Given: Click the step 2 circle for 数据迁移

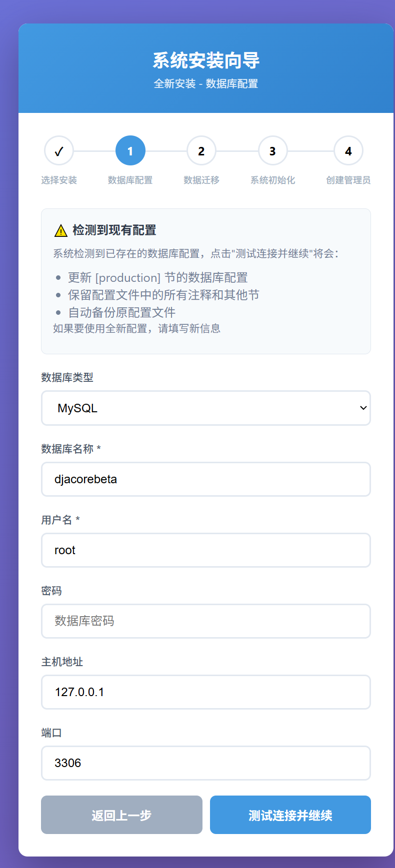Looking at the screenshot, I should (x=201, y=151).
